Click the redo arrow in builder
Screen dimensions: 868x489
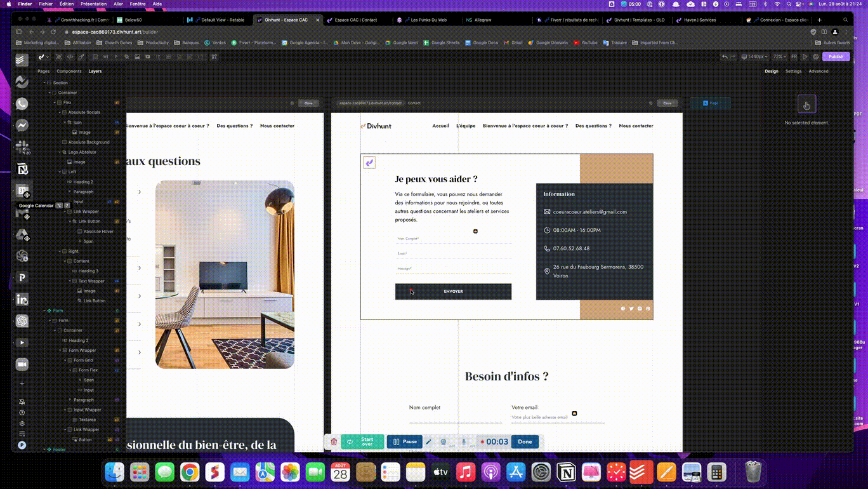click(x=732, y=57)
